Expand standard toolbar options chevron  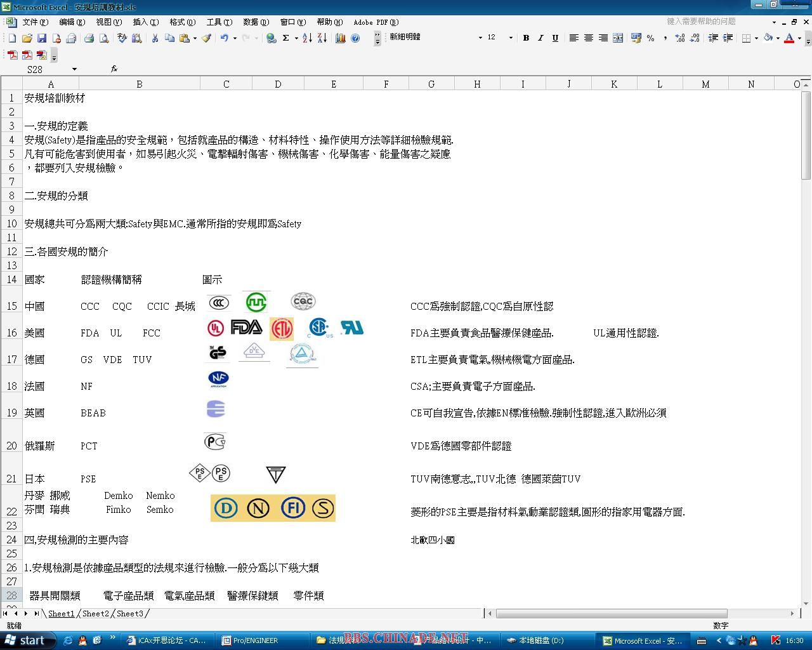click(377, 39)
